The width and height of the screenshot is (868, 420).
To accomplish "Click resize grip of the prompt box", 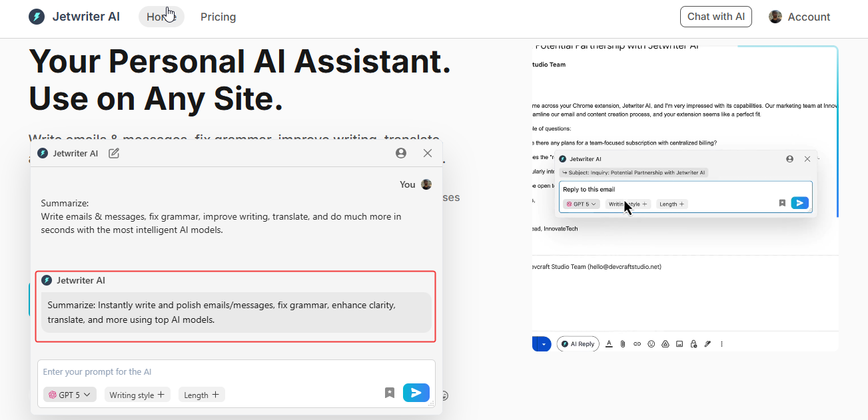I will [431, 403].
